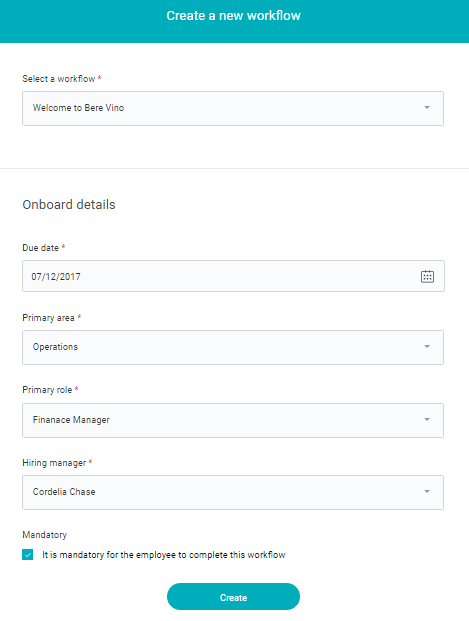Open the calendar date picker icon
Viewport: 469px width, 621px height.
pyautogui.click(x=427, y=276)
